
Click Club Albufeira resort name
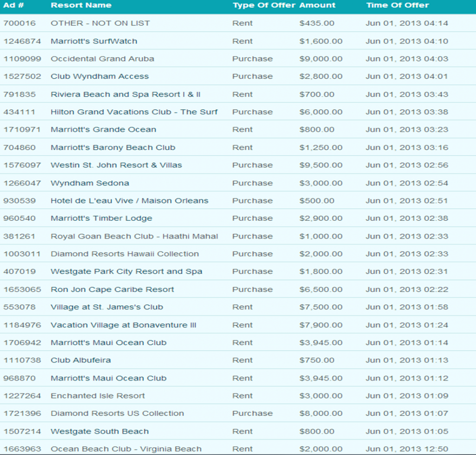[81, 360]
